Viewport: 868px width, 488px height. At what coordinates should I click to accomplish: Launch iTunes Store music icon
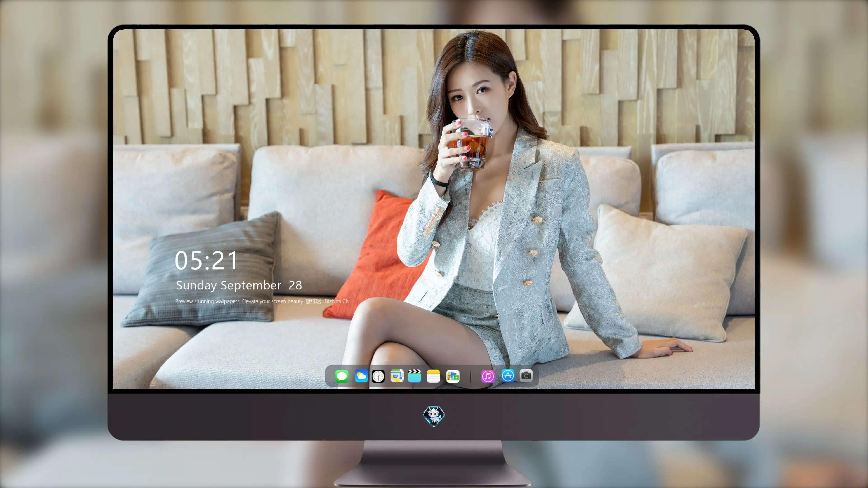(488, 376)
